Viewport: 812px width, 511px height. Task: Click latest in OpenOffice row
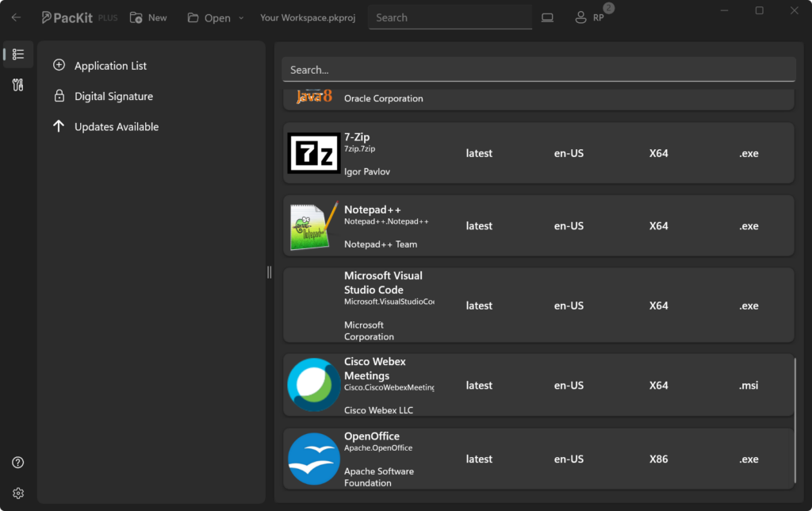[x=479, y=459]
